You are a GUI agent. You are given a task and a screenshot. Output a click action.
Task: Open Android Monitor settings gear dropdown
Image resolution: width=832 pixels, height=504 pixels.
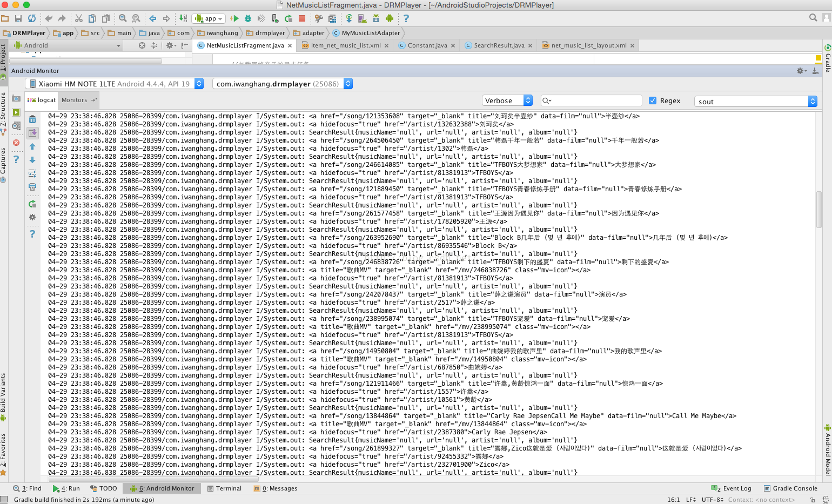(x=801, y=71)
